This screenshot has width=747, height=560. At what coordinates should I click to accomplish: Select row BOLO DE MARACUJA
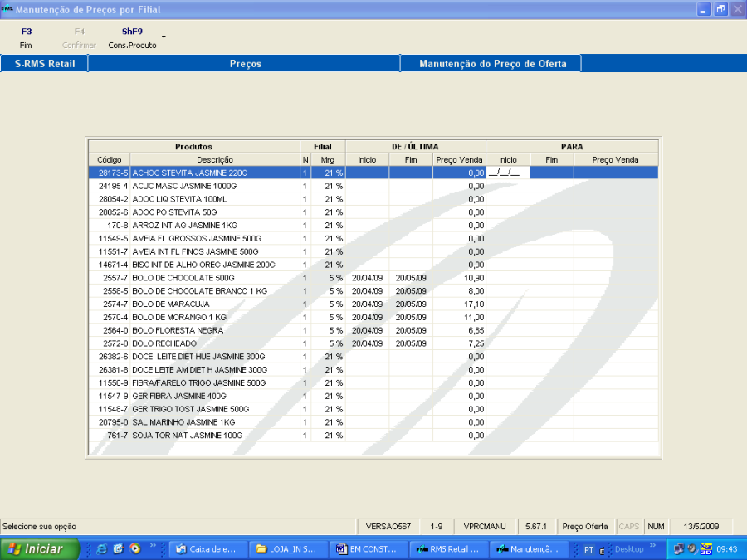click(373, 304)
